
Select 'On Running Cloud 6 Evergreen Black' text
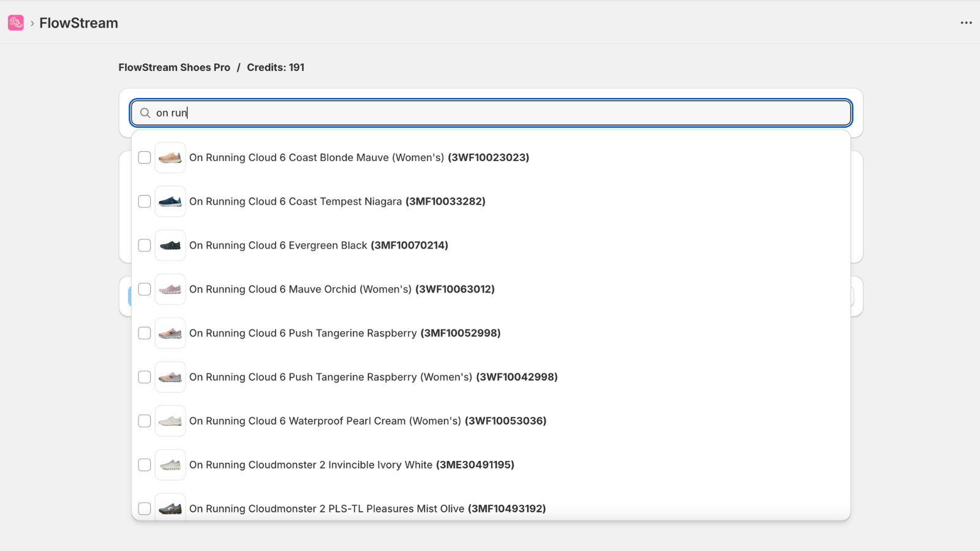click(278, 246)
